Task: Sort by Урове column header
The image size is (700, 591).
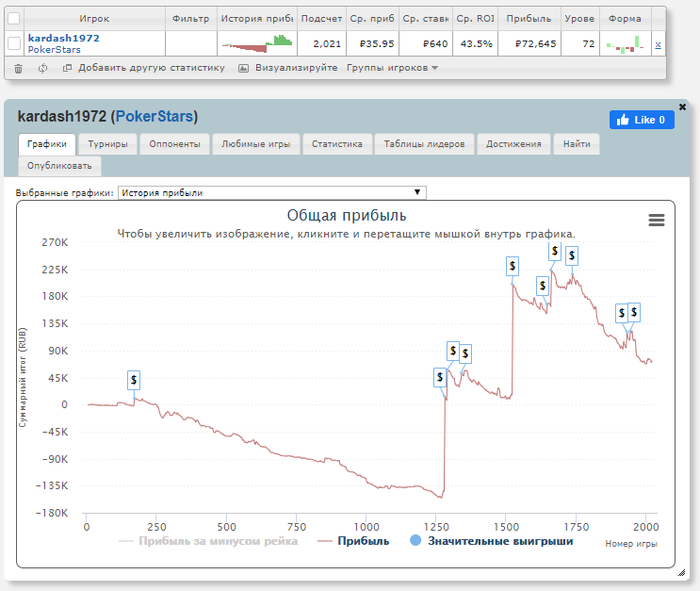Action: click(579, 19)
